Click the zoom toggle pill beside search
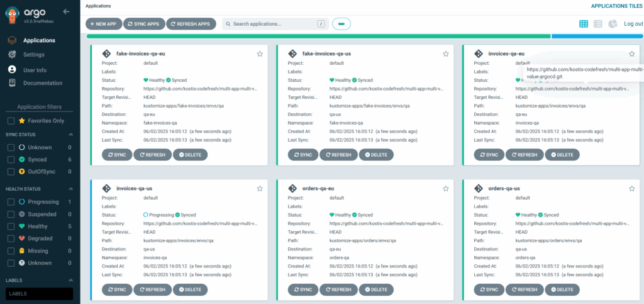 click(341, 24)
